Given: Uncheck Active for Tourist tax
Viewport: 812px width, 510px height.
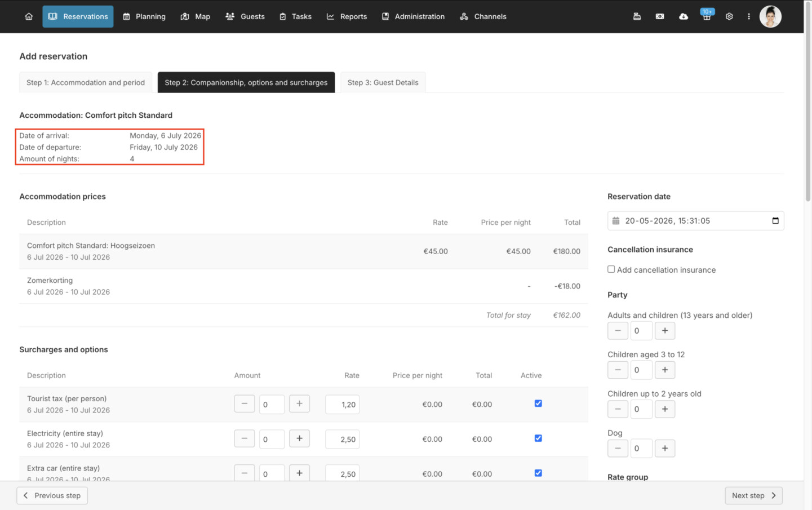Looking at the screenshot, I should pyautogui.click(x=538, y=403).
